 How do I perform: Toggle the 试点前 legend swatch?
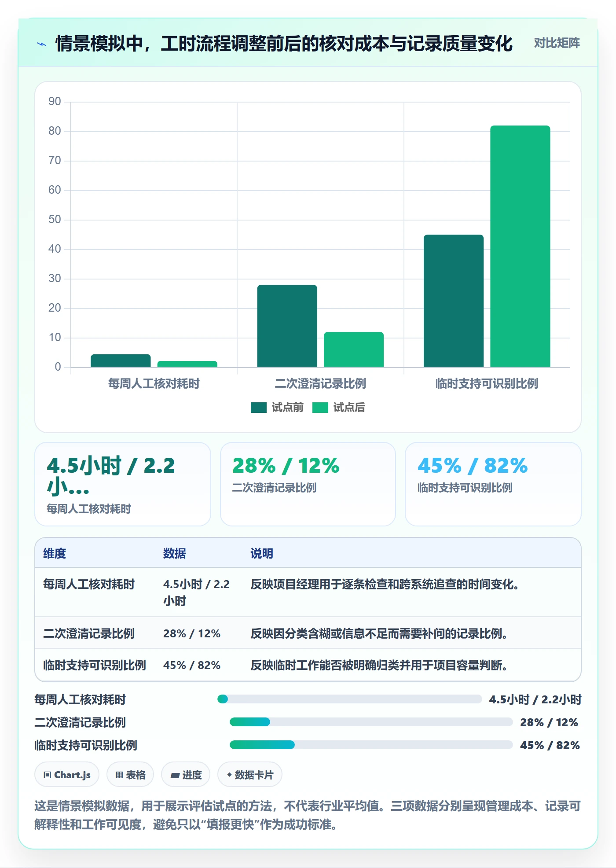pyautogui.click(x=259, y=408)
